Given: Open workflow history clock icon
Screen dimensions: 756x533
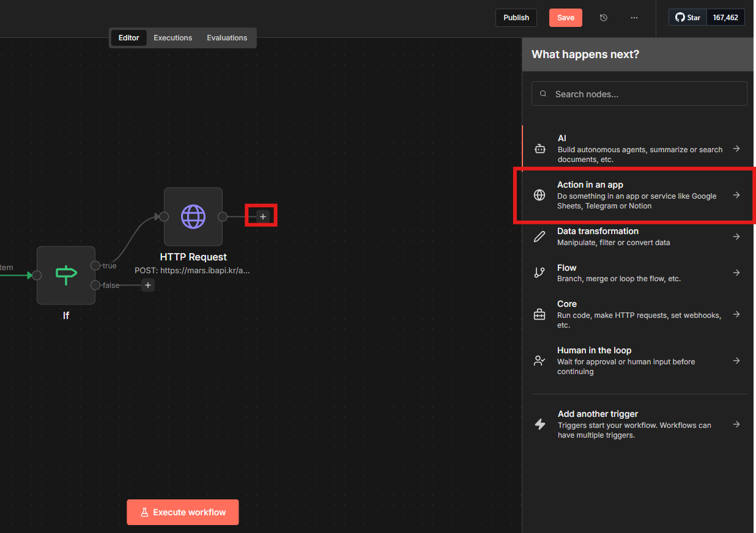Looking at the screenshot, I should click(x=604, y=18).
